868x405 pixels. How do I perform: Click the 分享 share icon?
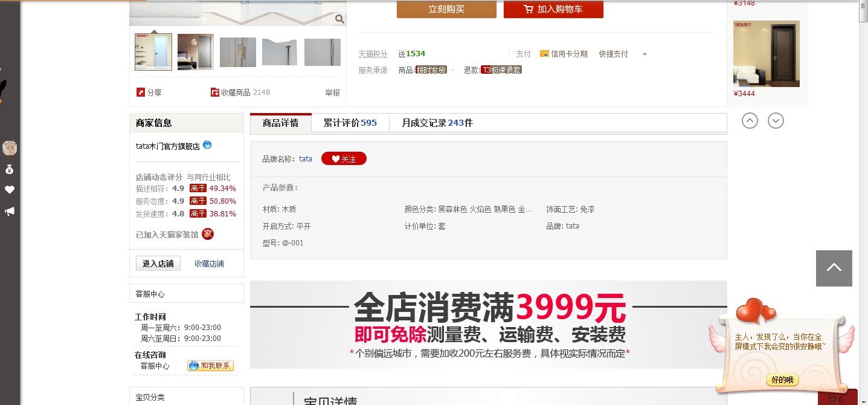pyautogui.click(x=141, y=92)
